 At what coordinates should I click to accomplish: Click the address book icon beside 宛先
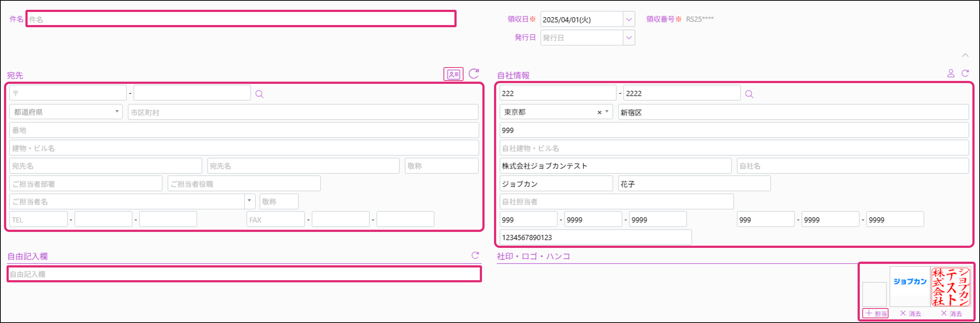pos(453,74)
